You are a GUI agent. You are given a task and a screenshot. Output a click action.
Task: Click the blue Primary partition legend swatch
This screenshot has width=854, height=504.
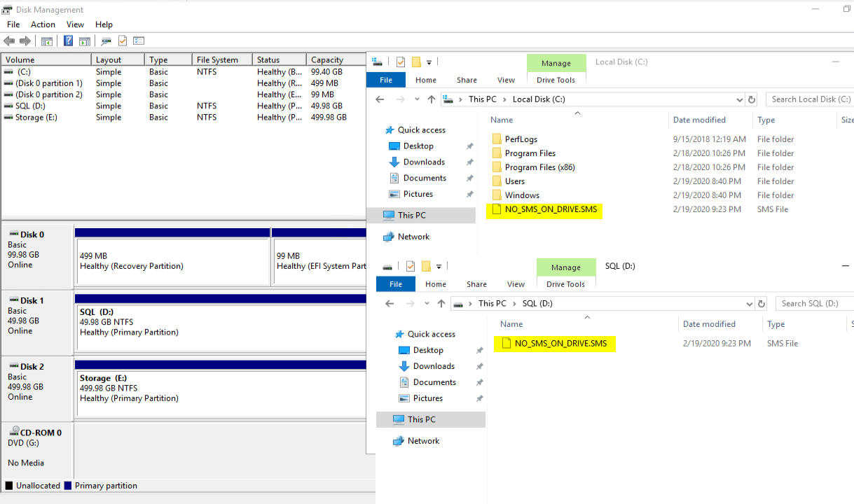pos(68,486)
